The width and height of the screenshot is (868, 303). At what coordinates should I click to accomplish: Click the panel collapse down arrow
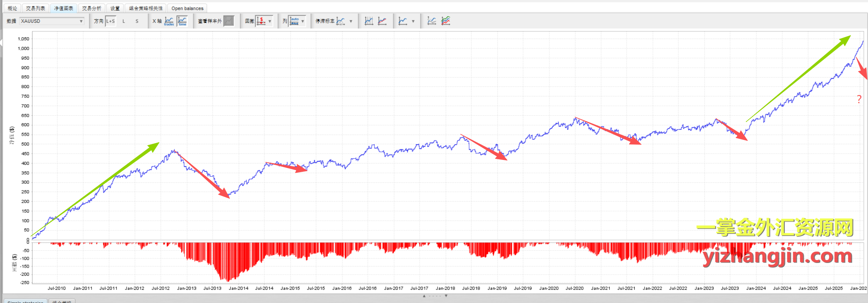[x=446, y=296]
